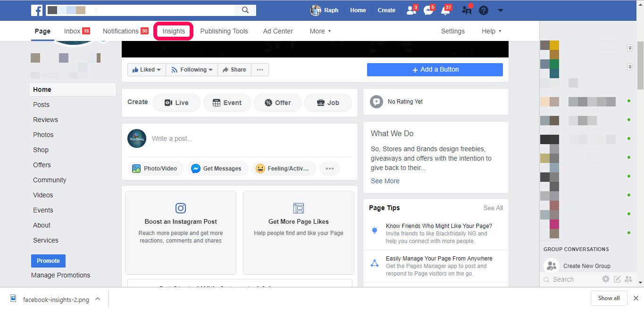Expand the More menu in the page navbar
644x309 pixels.
click(320, 31)
